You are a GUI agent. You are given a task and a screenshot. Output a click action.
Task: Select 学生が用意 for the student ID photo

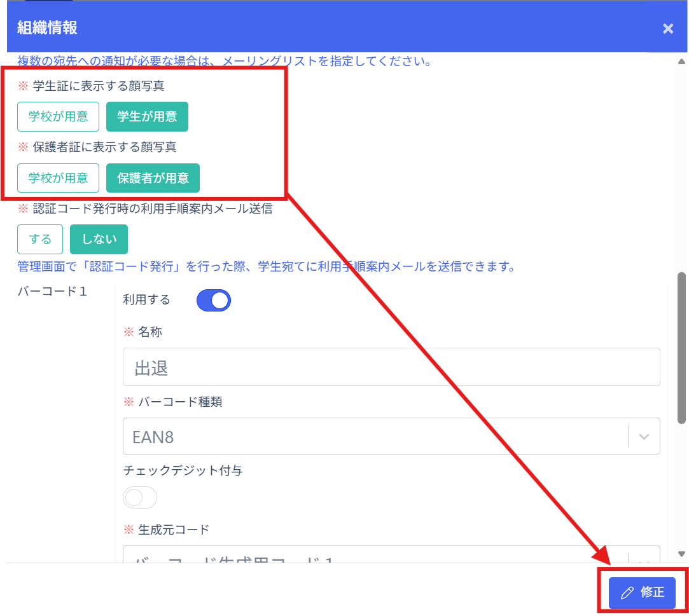coord(147,116)
